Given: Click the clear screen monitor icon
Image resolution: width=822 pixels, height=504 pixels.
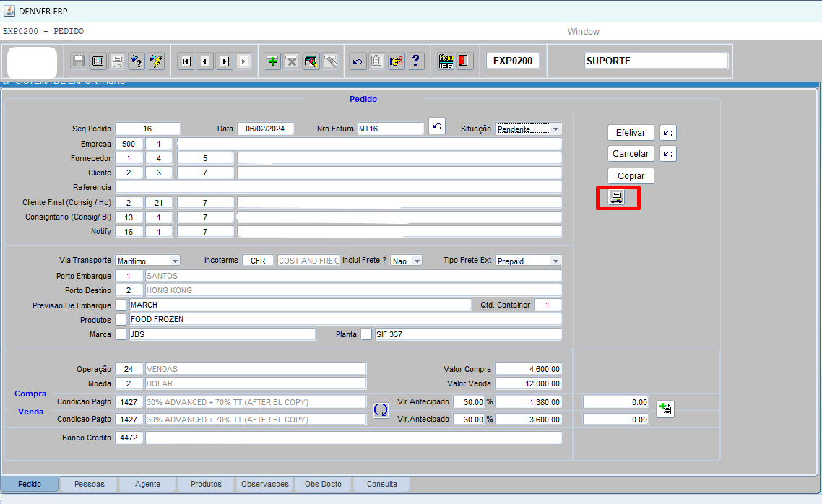Looking at the screenshot, I should point(98,61).
